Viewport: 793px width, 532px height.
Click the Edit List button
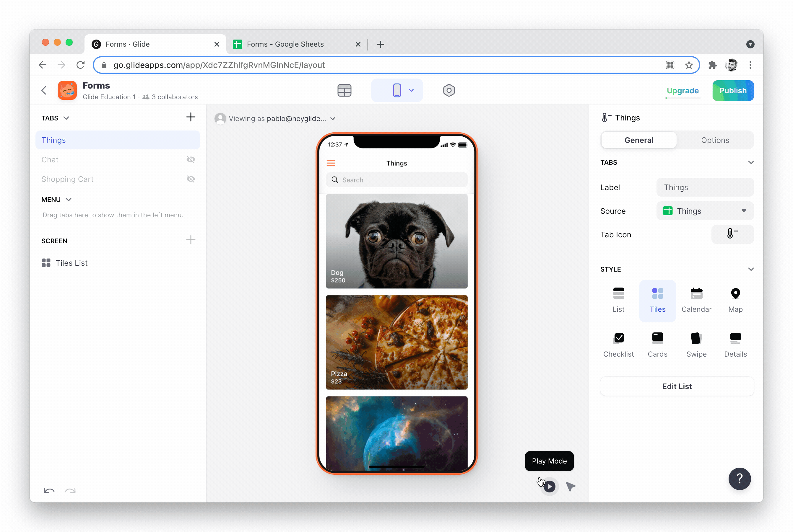[x=677, y=386]
